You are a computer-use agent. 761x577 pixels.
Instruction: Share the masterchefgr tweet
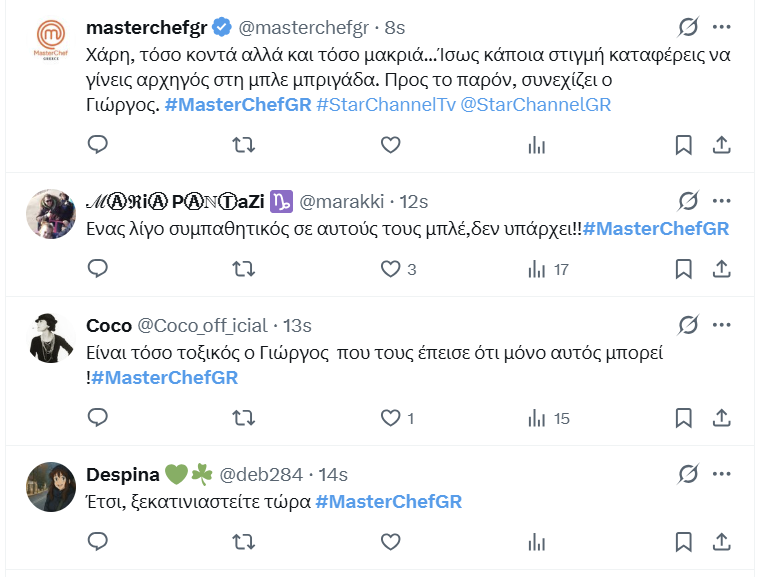(720, 145)
